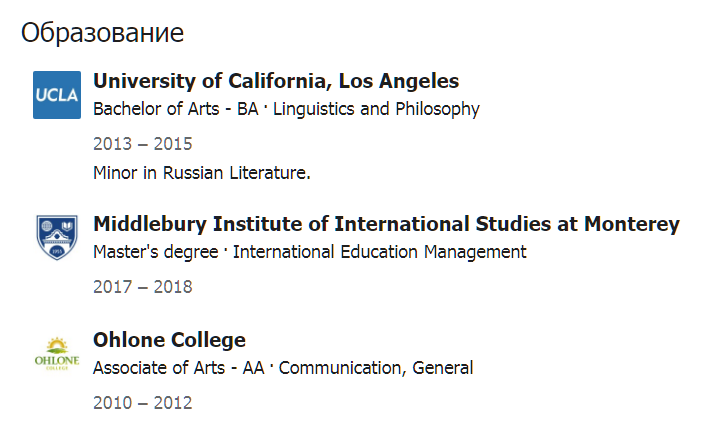Click the 2017 – 2018 date range
This screenshot has height=423, width=707.
pos(143,287)
